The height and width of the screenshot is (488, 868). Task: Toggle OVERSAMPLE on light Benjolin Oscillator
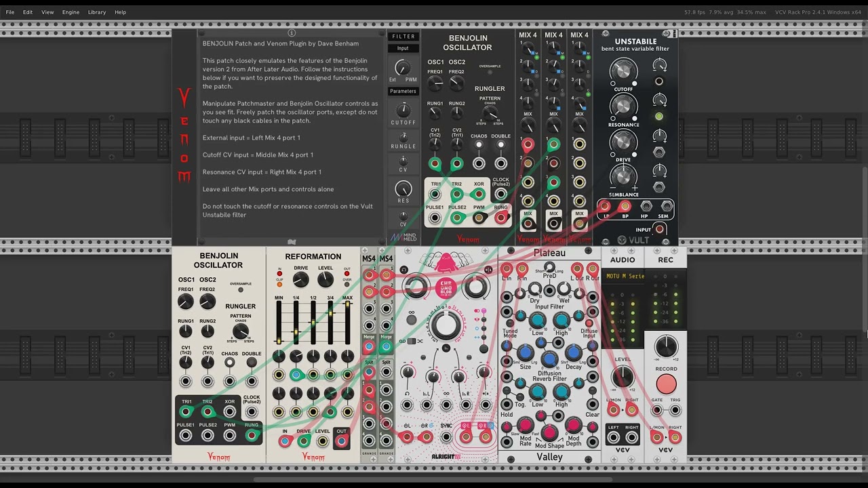pos(241,289)
